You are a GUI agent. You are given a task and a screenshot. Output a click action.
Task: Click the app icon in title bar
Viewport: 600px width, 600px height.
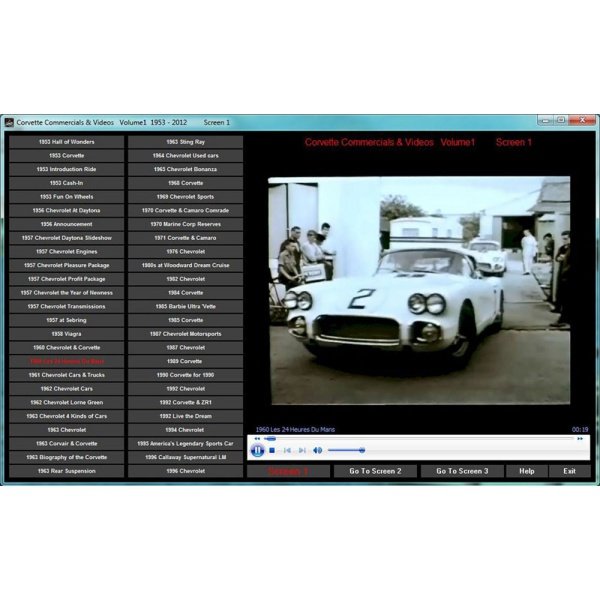click(x=9, y=123)
